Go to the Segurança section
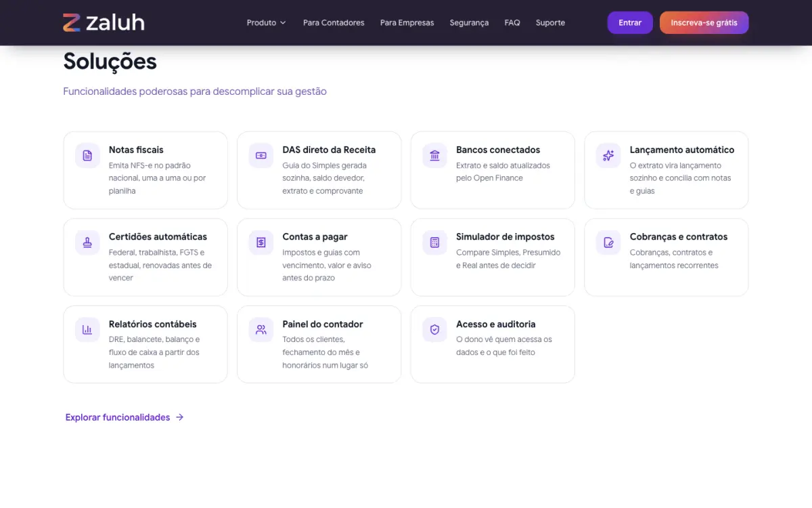This screenshot has width=812, height=508. [469, 22]
